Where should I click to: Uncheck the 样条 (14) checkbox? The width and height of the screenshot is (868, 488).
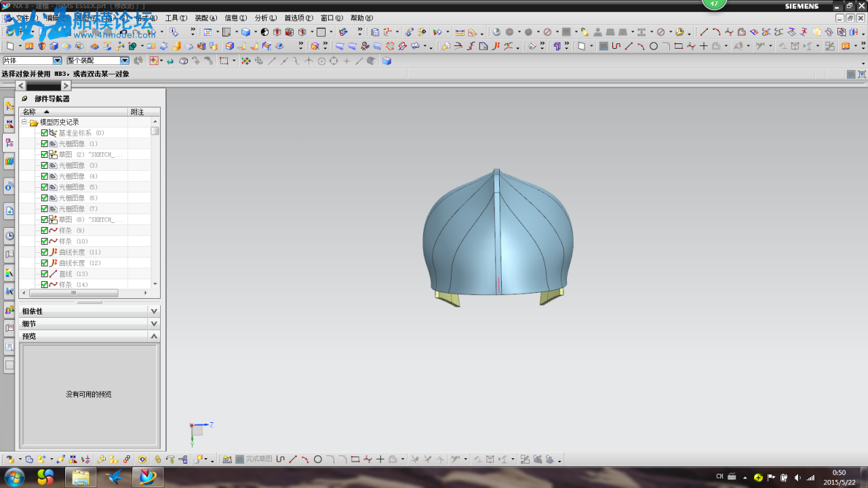point(45,285)
